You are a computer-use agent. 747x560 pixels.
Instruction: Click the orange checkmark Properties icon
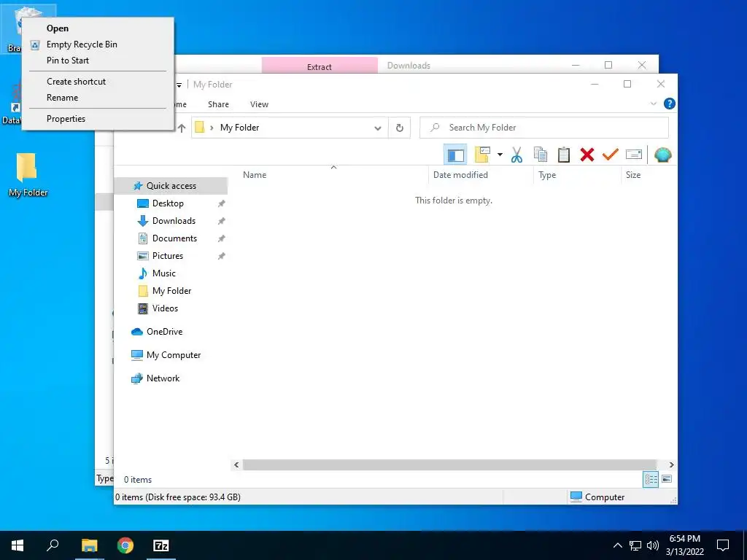tap(611, 155)
